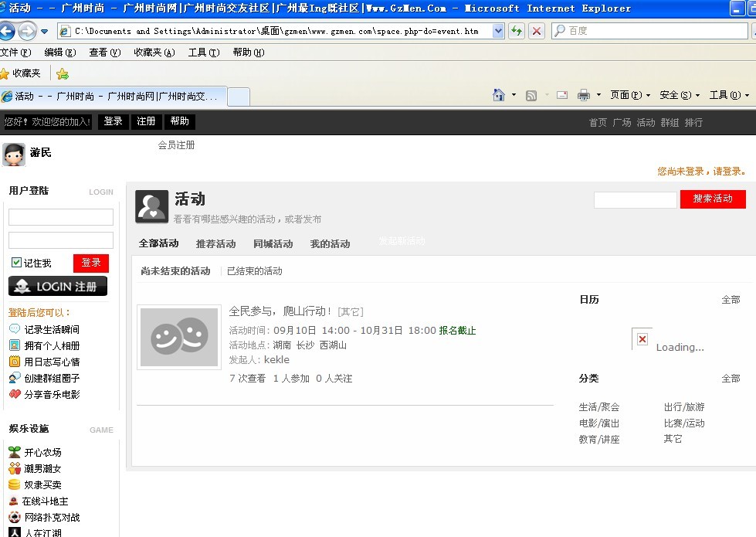The height and width of the screenshot is (537, 756).
Task: Click the activity search input box
Action: tap(635, 200)
